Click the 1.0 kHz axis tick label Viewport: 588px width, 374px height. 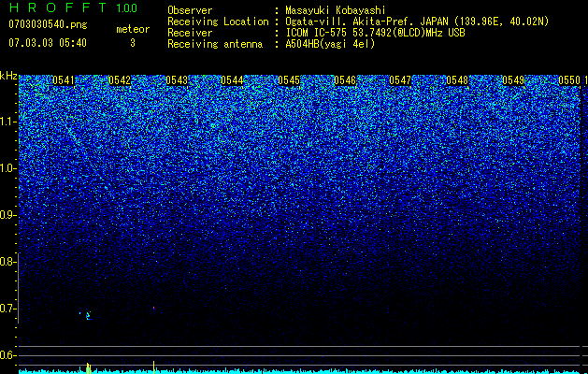click(x=7, y=168)
